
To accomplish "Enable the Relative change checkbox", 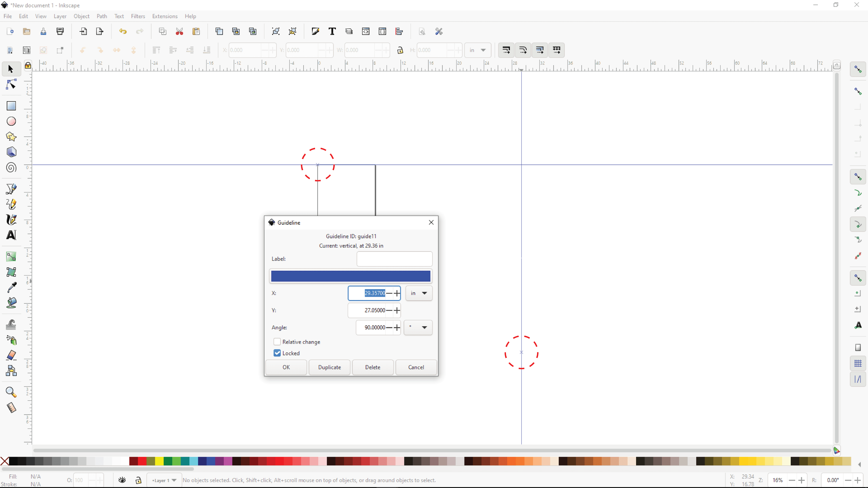I will click(x=277, y=342).
